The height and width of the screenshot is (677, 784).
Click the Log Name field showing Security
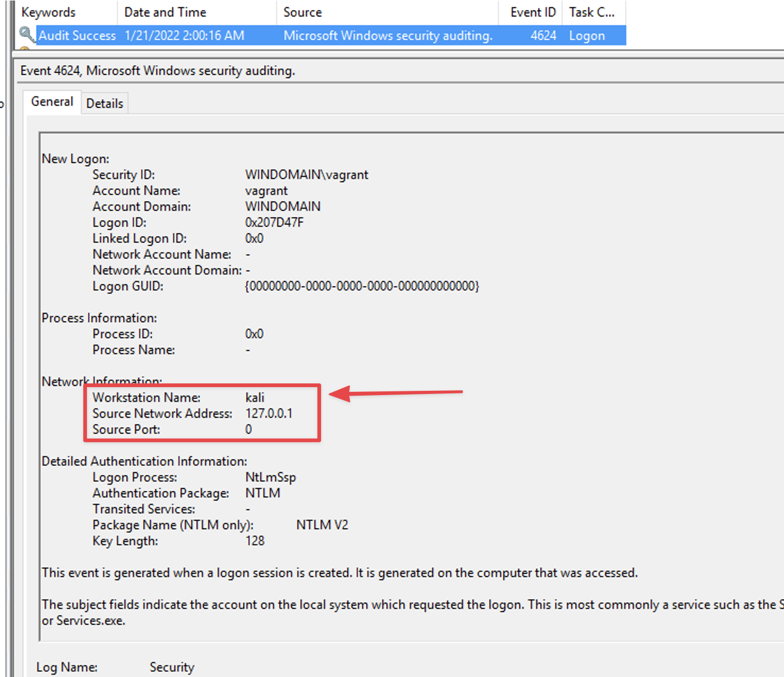(171, 667)
